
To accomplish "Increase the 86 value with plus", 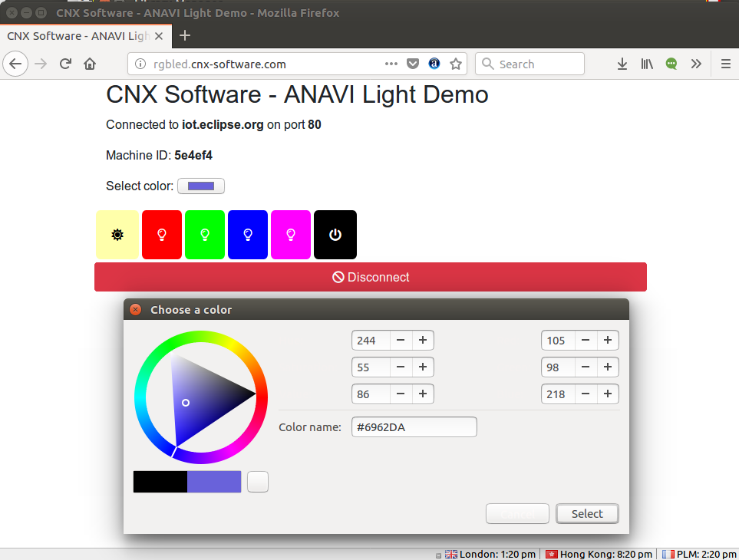I will point(423,394).
